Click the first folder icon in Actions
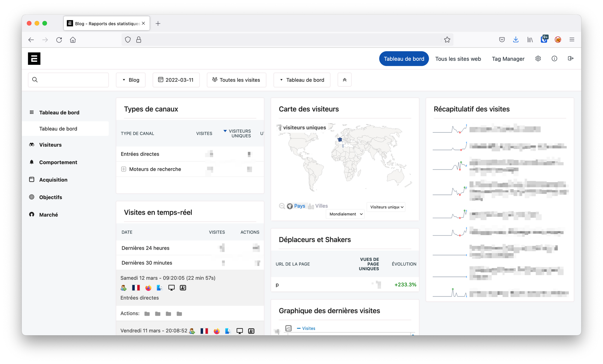Image resolution: width=603 pixels, height=364 pixels. 147,314
